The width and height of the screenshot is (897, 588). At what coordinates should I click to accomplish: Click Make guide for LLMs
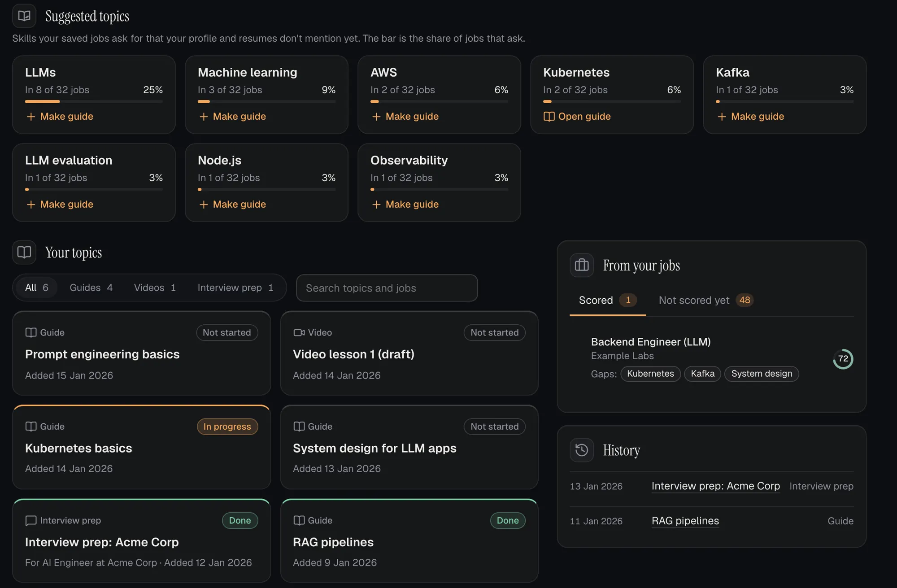coord(60,117)
